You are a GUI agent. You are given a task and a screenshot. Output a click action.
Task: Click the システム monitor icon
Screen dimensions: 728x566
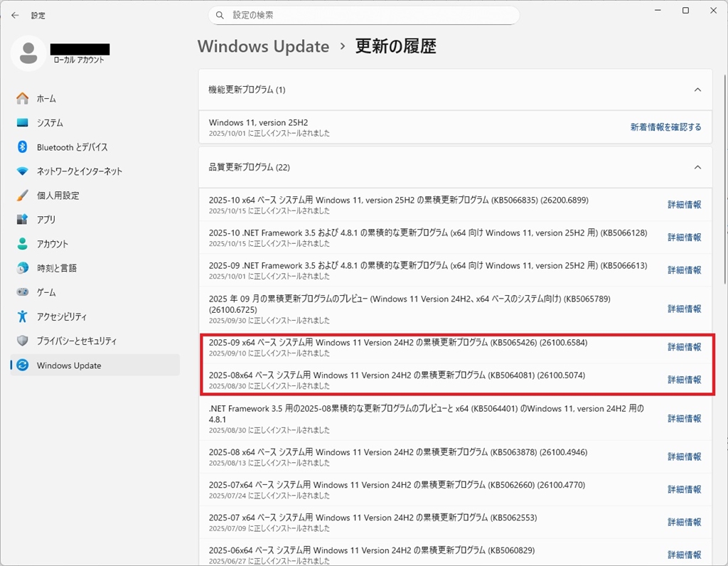[22, 122]
